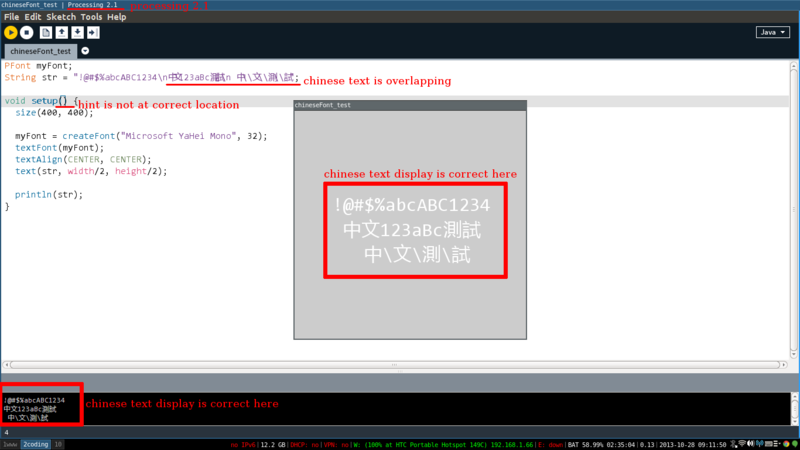Click the createFont code line

tap(141, 136)
